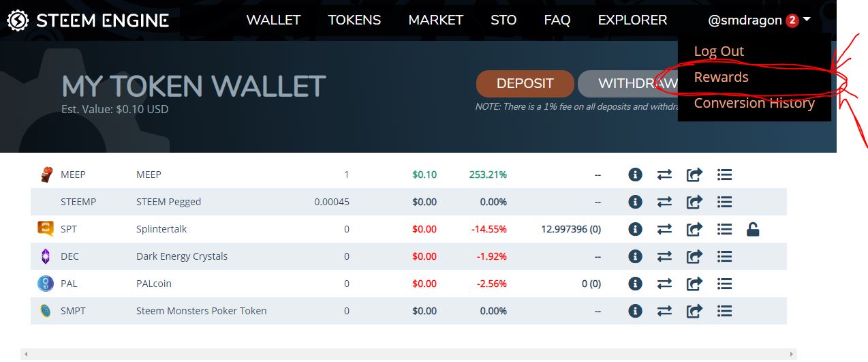
Task: Go to the MARKET page
Action: pyautogui.click(x=436, y=20)
